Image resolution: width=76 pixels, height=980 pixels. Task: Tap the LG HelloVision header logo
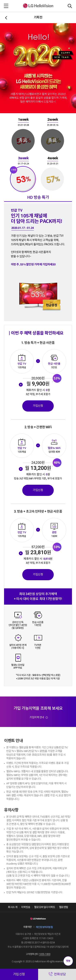[x=38, y=6]
